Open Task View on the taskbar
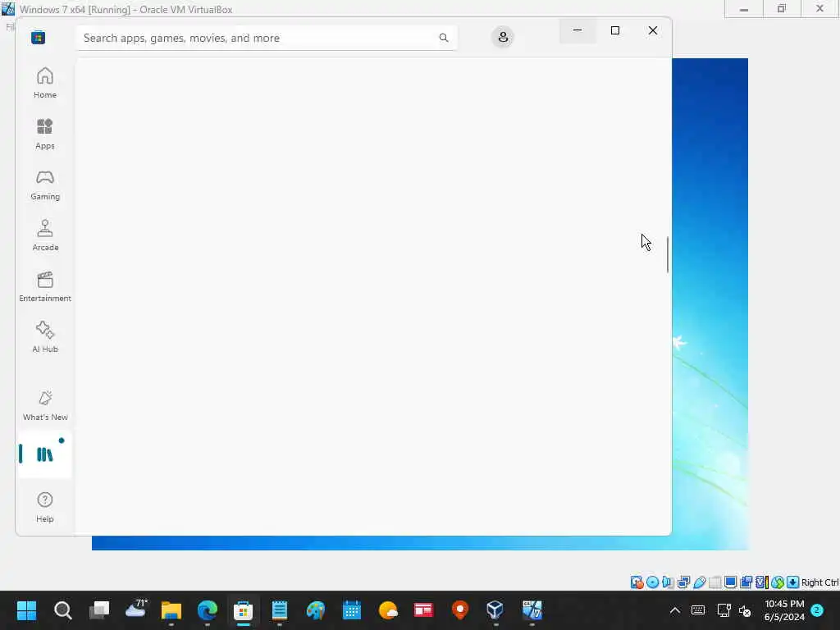840x630 pixels. click(x=99, y=610)
